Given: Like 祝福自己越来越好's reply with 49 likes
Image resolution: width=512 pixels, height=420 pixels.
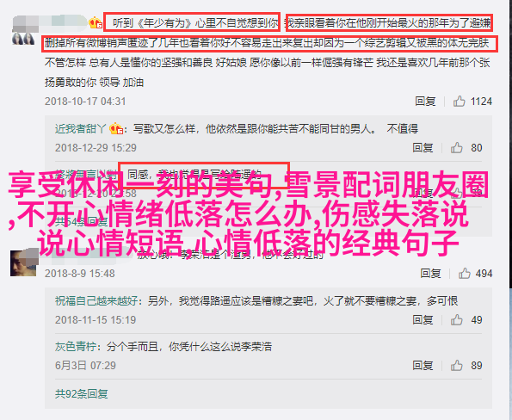Looking at the screenshot, I should 456,320.
